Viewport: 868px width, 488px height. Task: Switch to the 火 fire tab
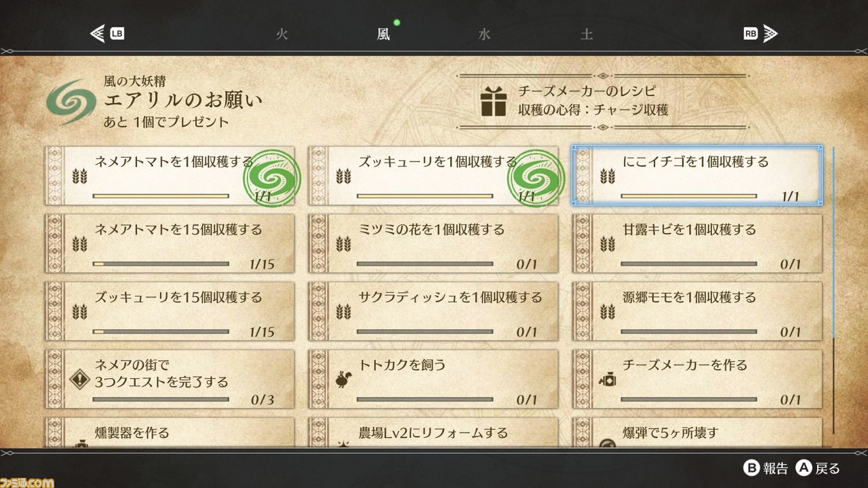pyautogui.click(x=282, y=34)
